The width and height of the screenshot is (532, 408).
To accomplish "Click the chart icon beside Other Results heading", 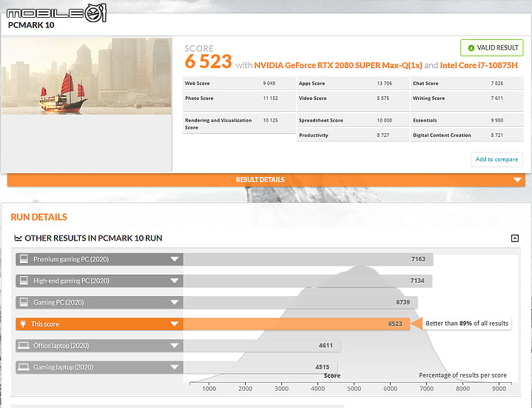I will coord(18,238).
